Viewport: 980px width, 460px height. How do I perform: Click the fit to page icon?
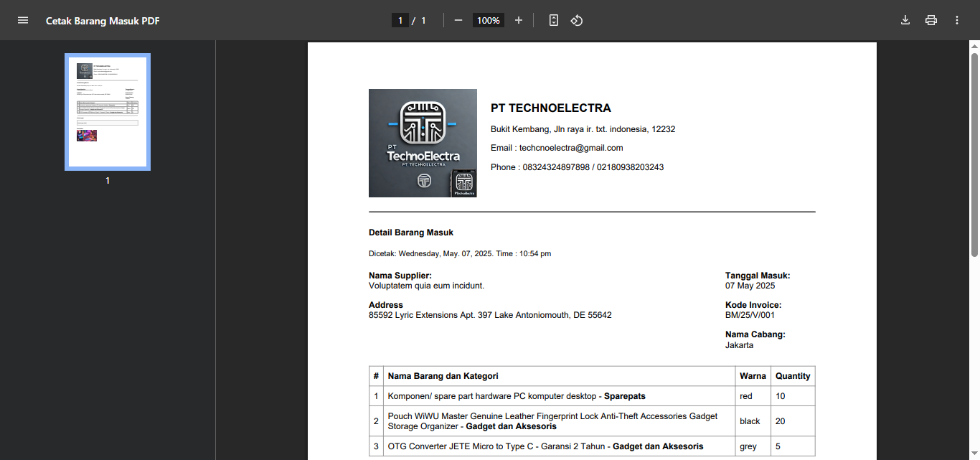click(553, 20)
